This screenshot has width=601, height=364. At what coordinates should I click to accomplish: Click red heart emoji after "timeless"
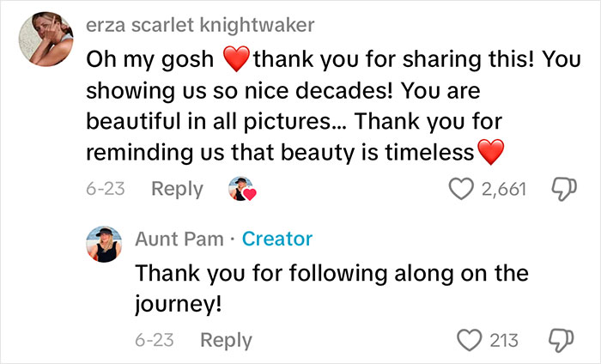489,154
